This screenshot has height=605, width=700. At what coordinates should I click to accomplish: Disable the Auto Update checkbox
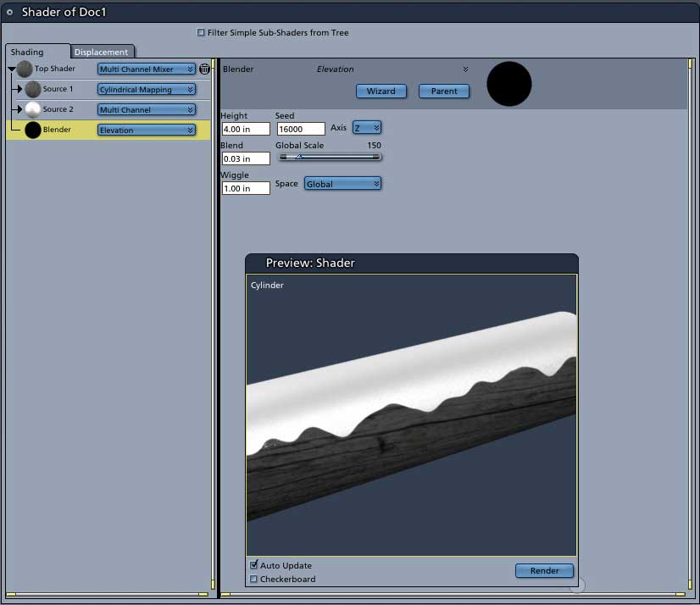253,565
